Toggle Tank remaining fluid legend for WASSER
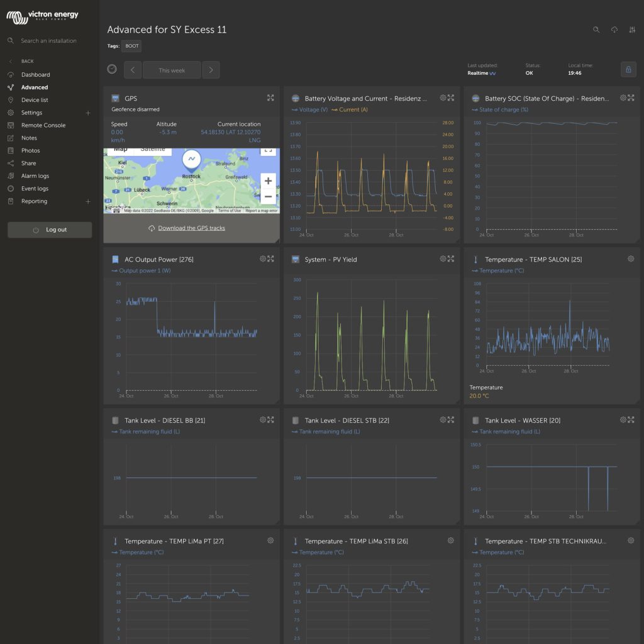 [x=506, y=431]
